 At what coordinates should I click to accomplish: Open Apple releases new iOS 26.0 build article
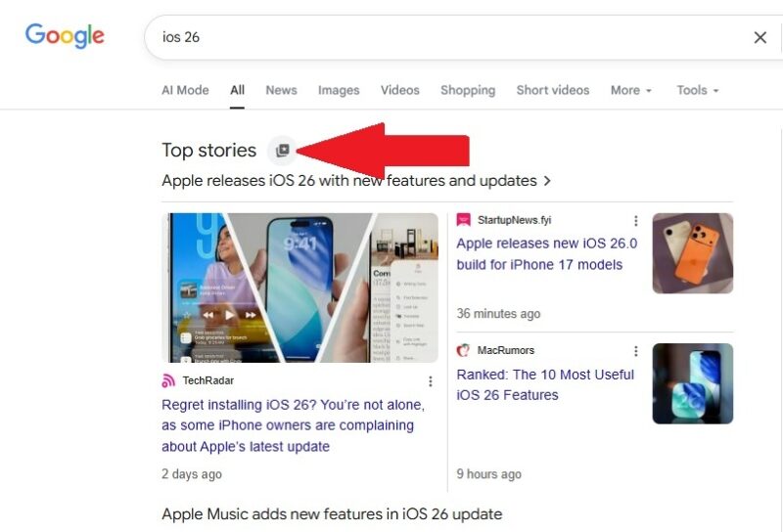point(547,254)
